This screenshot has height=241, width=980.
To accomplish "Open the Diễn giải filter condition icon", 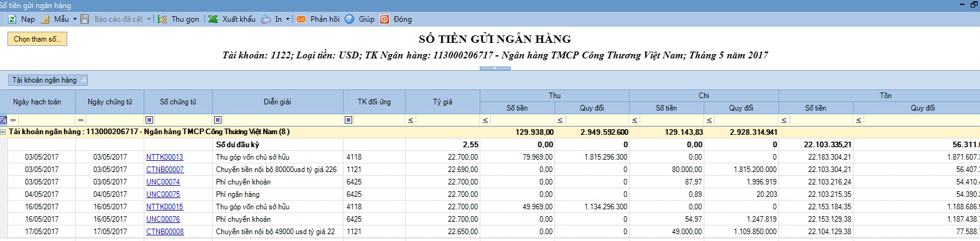I will click(218, 120).
